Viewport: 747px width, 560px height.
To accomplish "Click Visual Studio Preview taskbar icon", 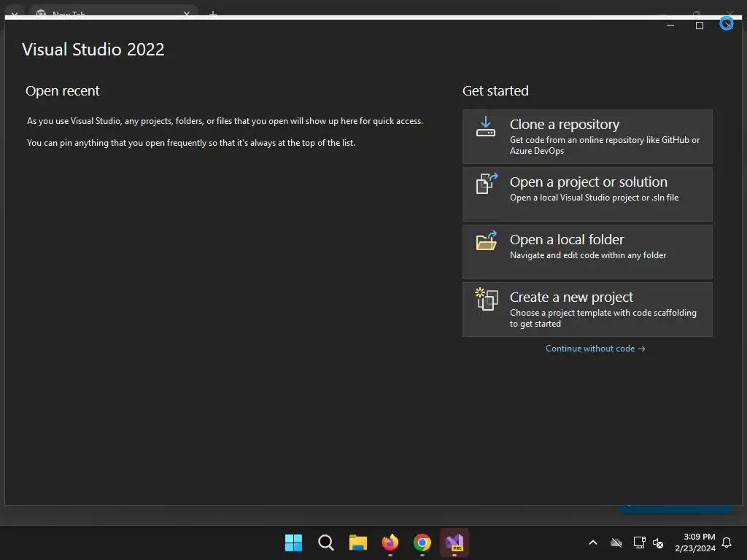I will 454,542.
